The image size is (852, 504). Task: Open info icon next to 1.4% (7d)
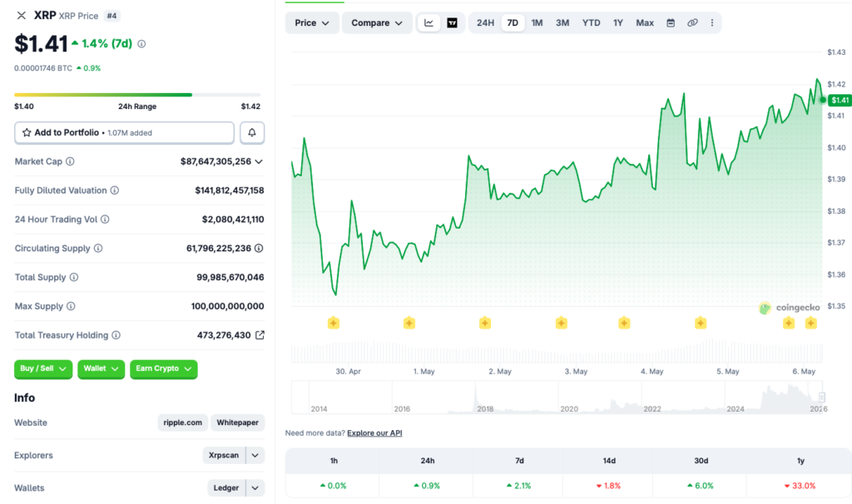[x=141, y=44]
